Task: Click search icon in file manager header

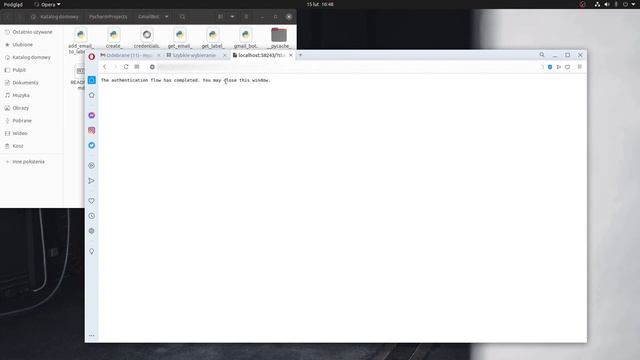Action: click(182, 17)
